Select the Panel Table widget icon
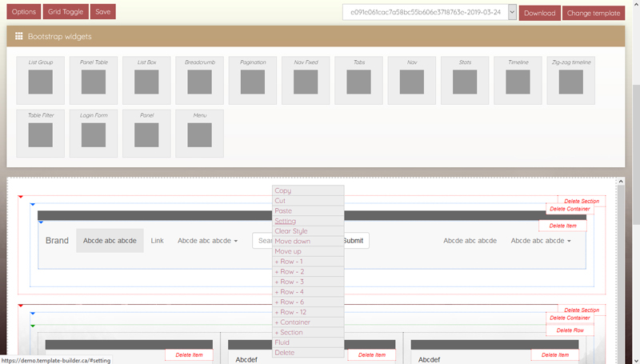 (93, 82)
